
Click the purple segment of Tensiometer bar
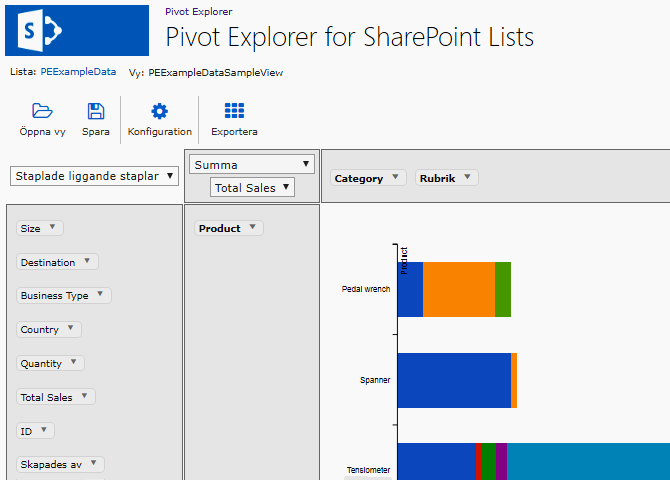502,462
